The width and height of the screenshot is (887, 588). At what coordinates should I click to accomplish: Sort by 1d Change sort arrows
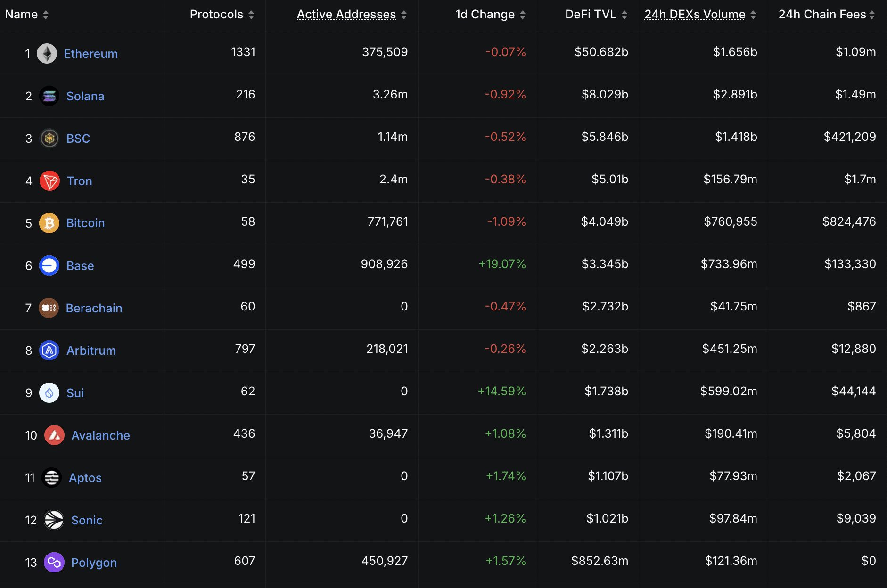523,15
